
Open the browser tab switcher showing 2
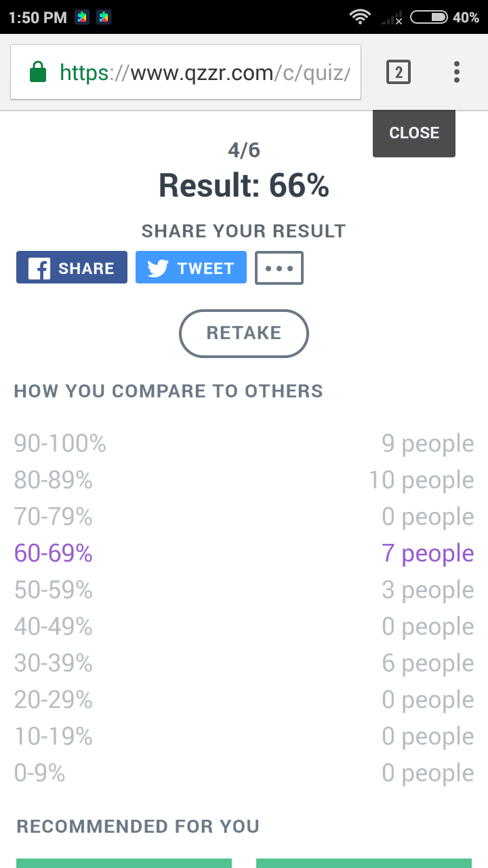click(399, 72)
